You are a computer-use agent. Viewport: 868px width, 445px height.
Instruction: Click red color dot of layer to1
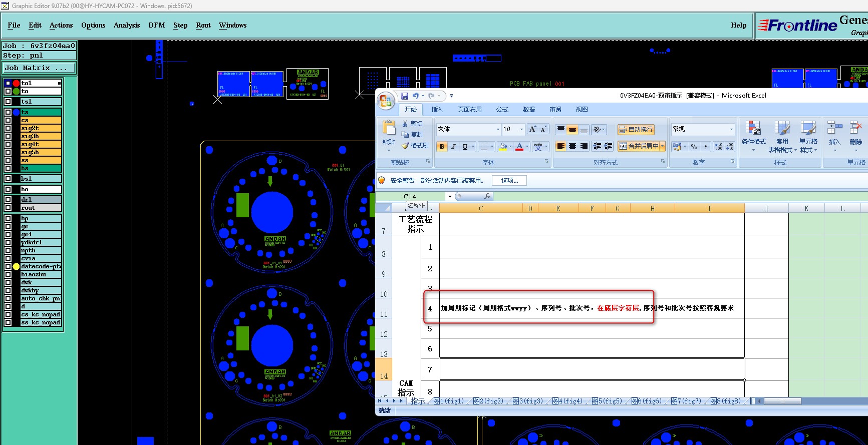tap(16, 83)
